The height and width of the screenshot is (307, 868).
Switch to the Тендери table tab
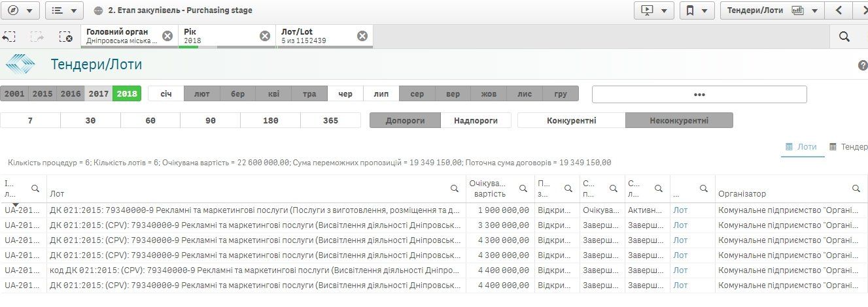[x=848, y=147]
